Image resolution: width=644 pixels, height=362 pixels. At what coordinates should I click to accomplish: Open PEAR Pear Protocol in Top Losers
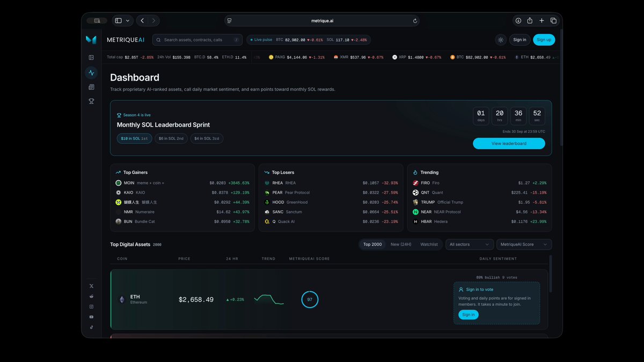point(331,193)
